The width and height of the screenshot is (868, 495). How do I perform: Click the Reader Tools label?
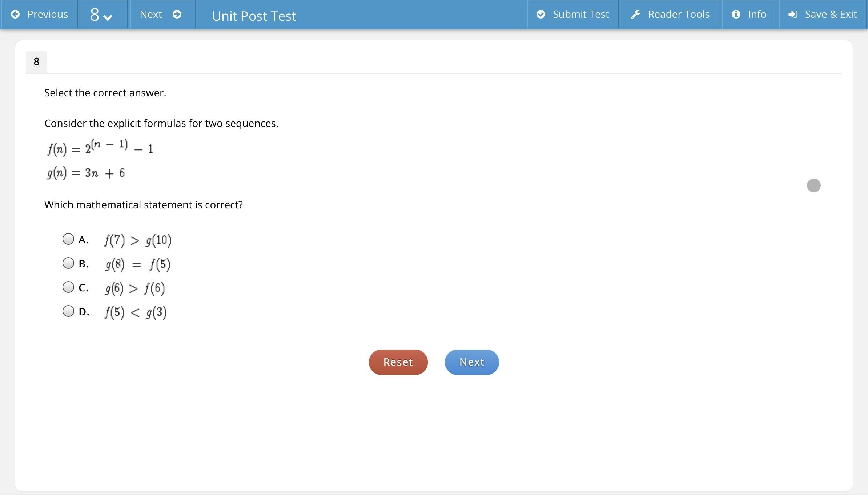coord(678,14)
